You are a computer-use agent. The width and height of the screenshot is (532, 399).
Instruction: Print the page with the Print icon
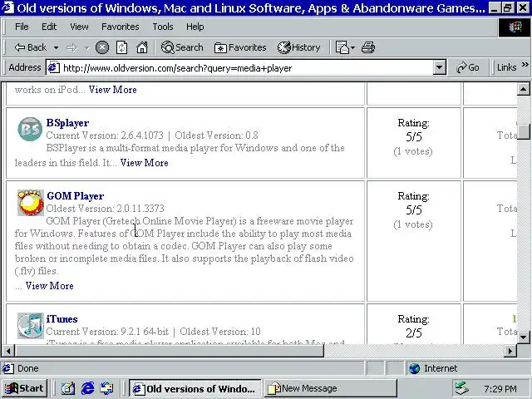(x=368, y=47)
